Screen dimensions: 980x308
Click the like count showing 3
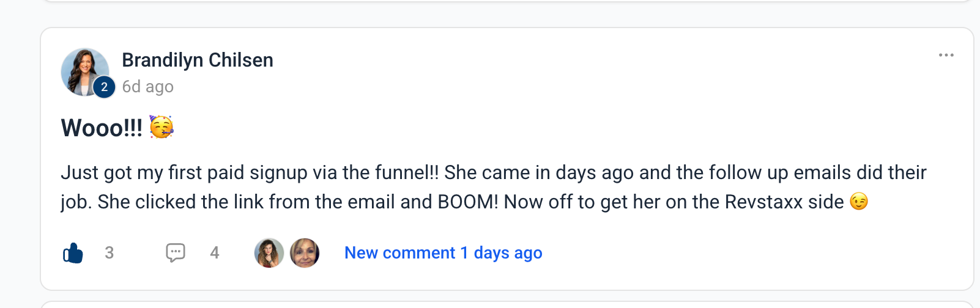pyautogui.click(x=110, y=253)
